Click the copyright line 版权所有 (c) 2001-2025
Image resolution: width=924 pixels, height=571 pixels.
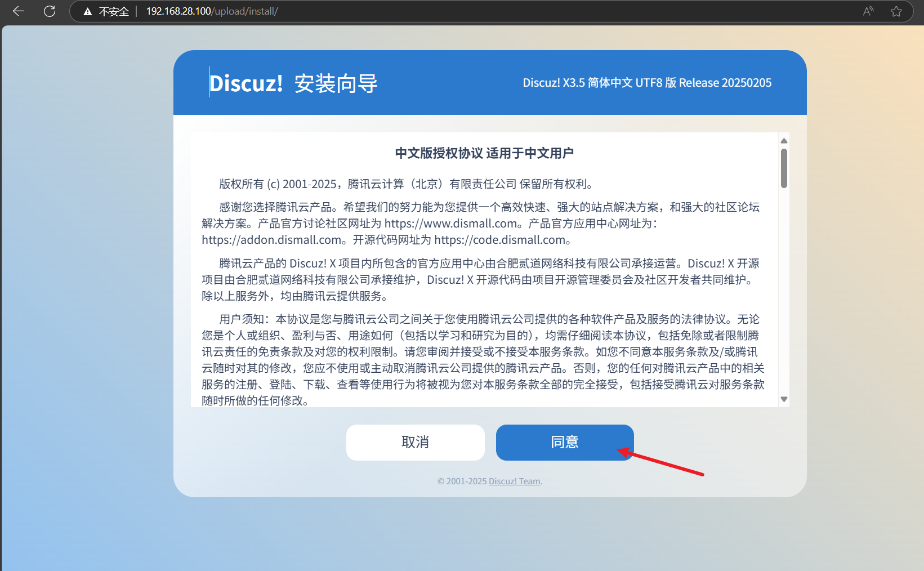407,184
